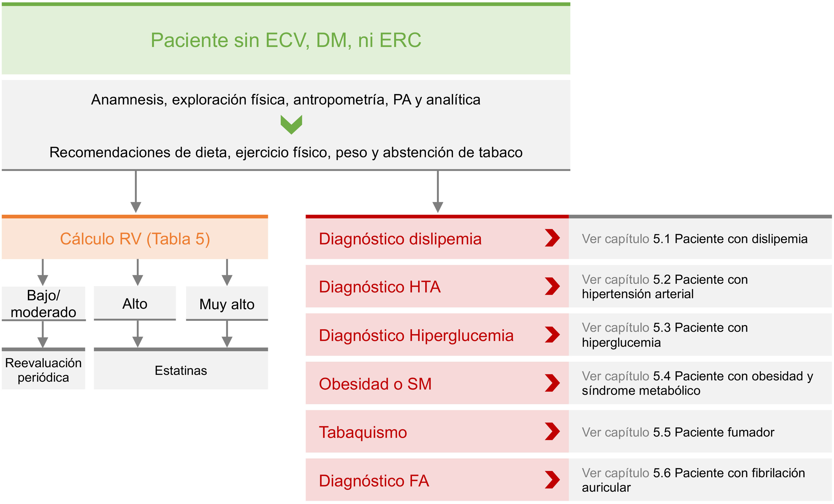Image resolution: width=834 pixels, height=504 pixels.
Task: Click red chevron beside Diagnóstico Hiperglucemia
Action: 552,335
